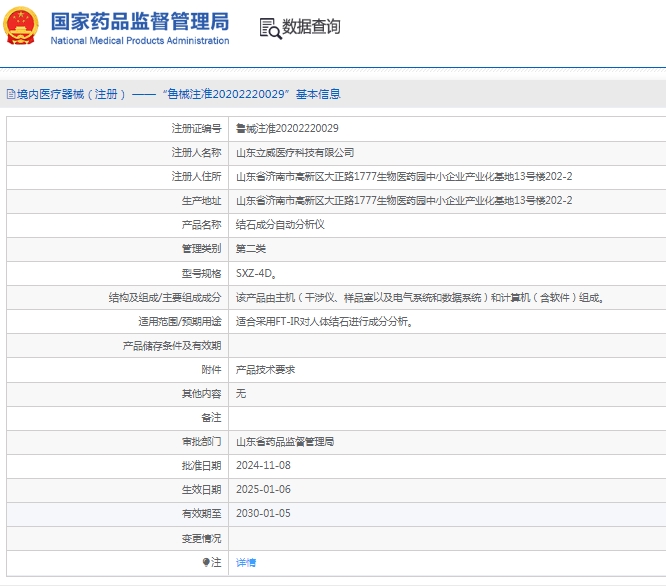Click the bullet icon beside 注
666x586 pixels.
(x=206, y=562)
